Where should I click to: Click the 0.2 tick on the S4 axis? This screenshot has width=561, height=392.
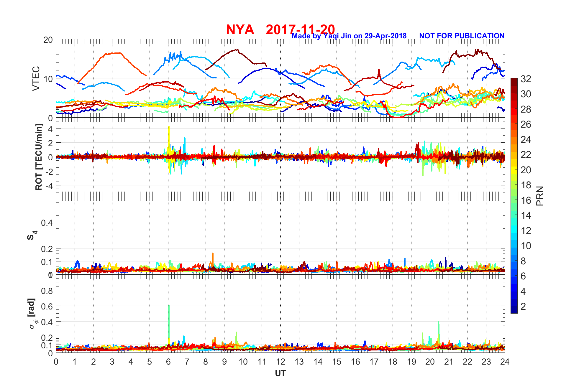click(x=47, y=249)
